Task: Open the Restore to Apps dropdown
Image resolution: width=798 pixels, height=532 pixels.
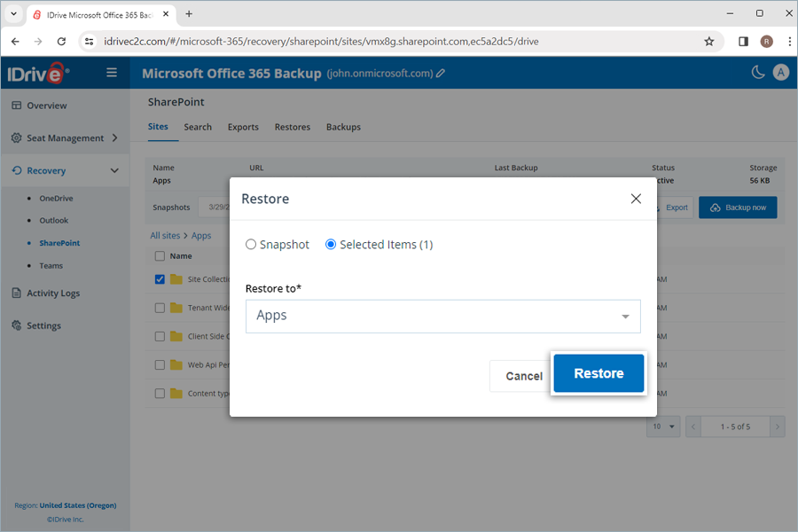Action: (442, 317)
